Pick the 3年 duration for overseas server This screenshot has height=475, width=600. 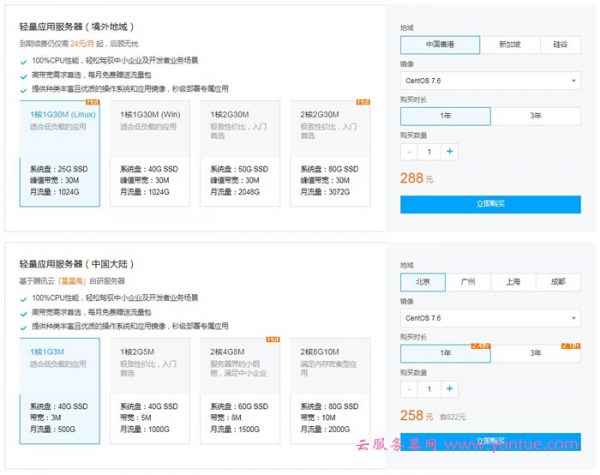(x=535, y=116)
